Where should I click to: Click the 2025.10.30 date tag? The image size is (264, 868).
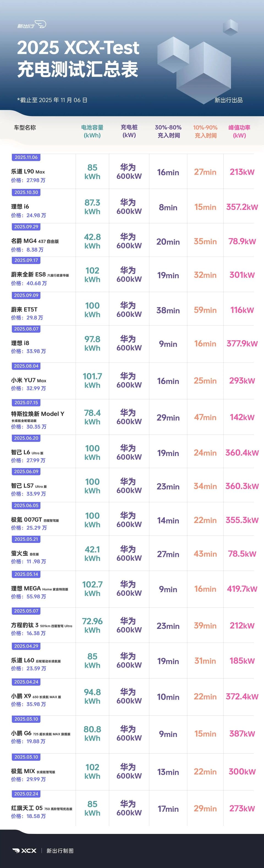(x=26, y=193)
